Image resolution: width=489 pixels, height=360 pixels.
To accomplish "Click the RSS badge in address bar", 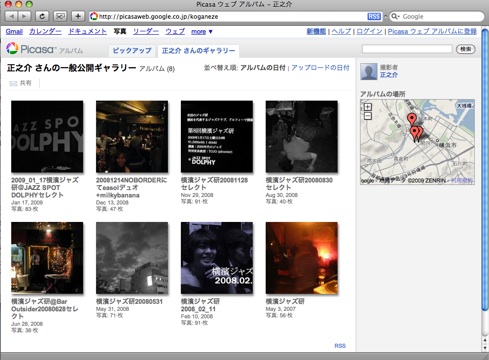I will tap(374, 16).
